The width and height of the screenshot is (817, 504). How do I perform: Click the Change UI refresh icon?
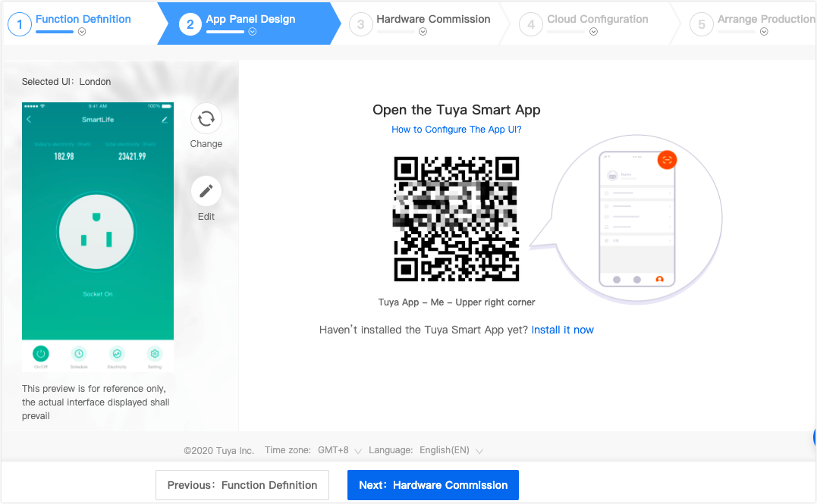click(206, 119)
